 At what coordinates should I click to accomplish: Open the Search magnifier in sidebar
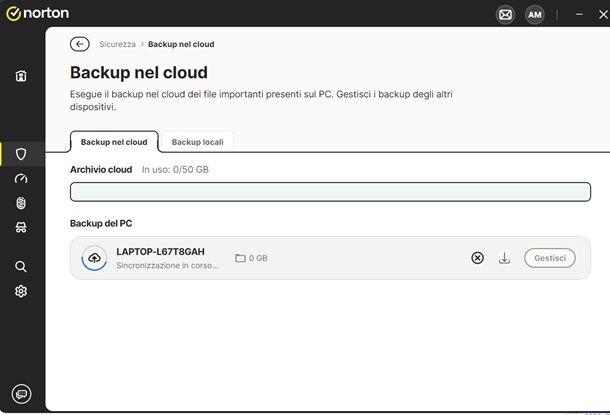pos(21,267)
